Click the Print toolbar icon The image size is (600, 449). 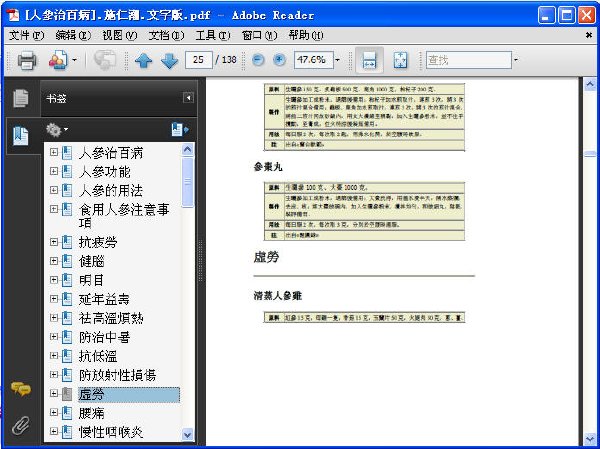point(28,60)
